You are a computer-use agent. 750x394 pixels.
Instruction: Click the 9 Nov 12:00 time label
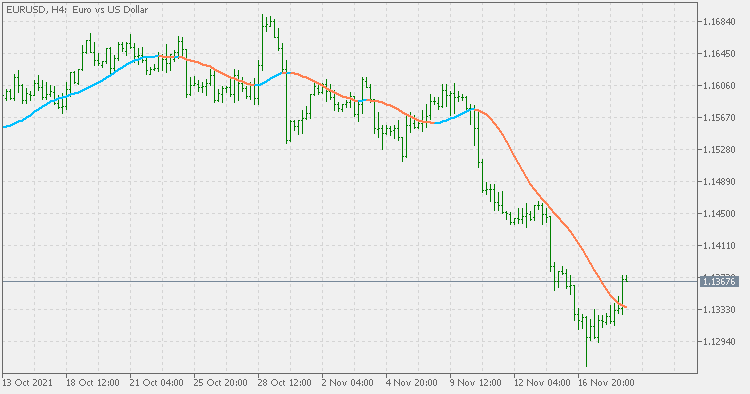coord(476,383)
